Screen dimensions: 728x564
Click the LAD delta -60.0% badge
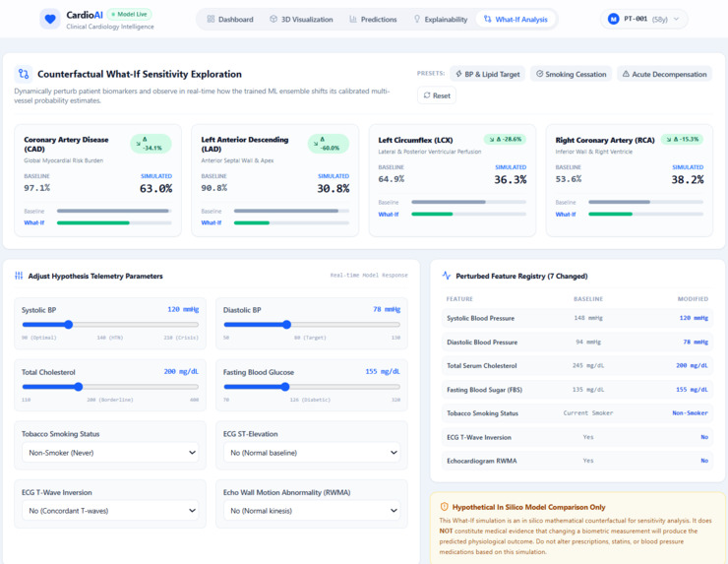pos(329,144)
